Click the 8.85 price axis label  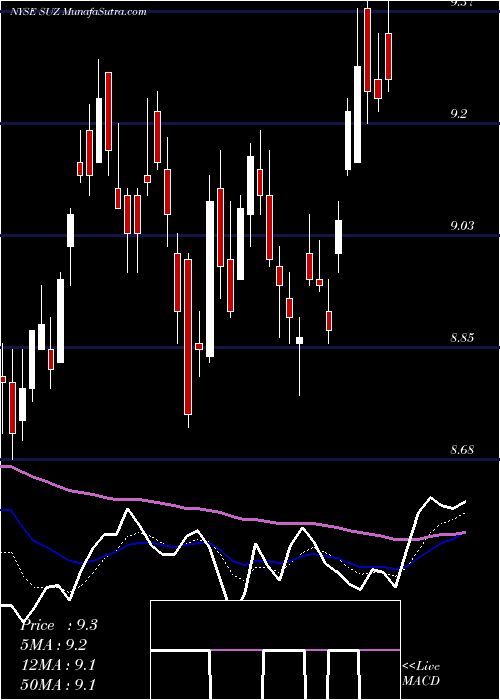[462, 338]
